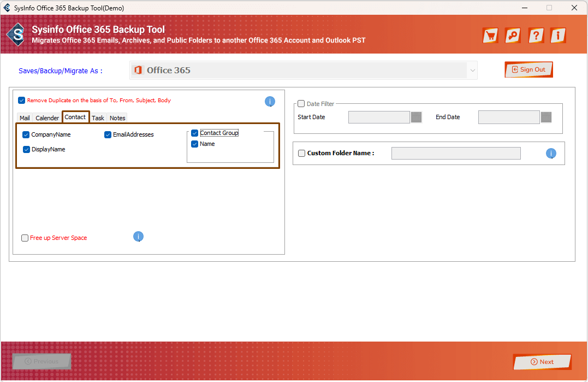Click the End Date input field
Viewport: 588px width, 382px height.
point(509,117)
